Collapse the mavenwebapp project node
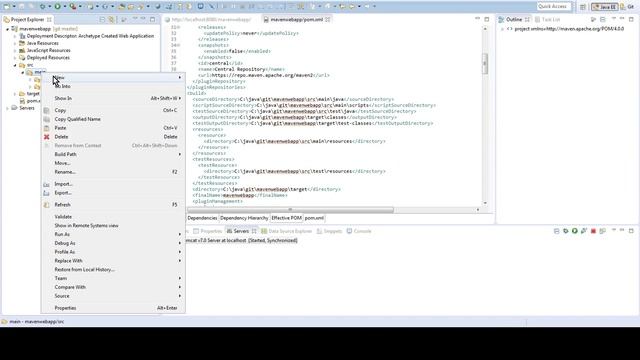The image size is (640, 360). pos(7,29)
